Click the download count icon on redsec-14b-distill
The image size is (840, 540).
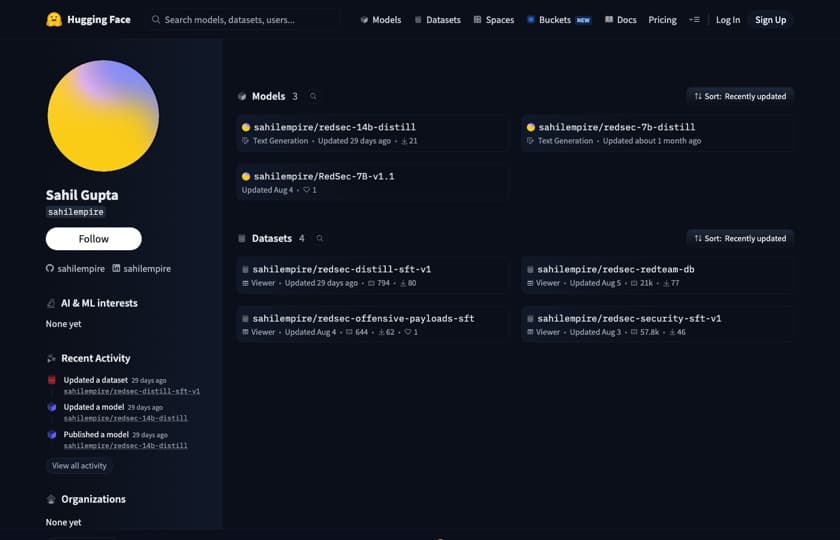(404, 141)
